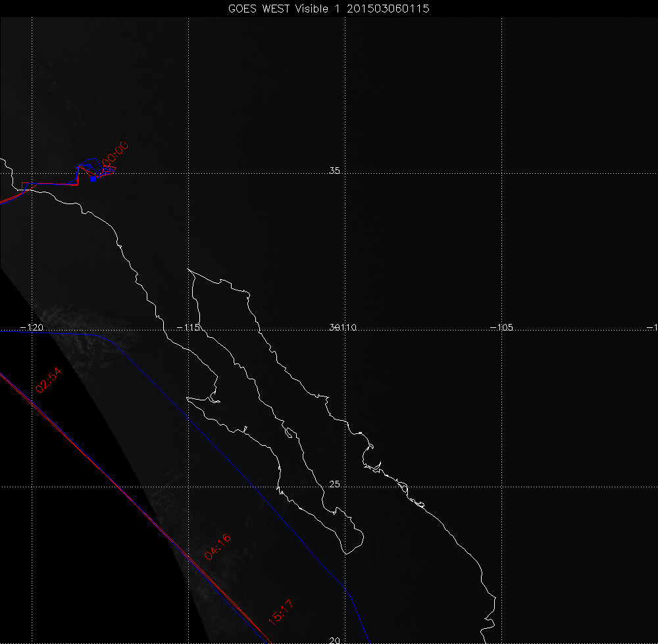Image resolution: width=658 pixels, height=644 pixels.
Task: Click the latitude label '20' at bottom
Action: point(334,640)
